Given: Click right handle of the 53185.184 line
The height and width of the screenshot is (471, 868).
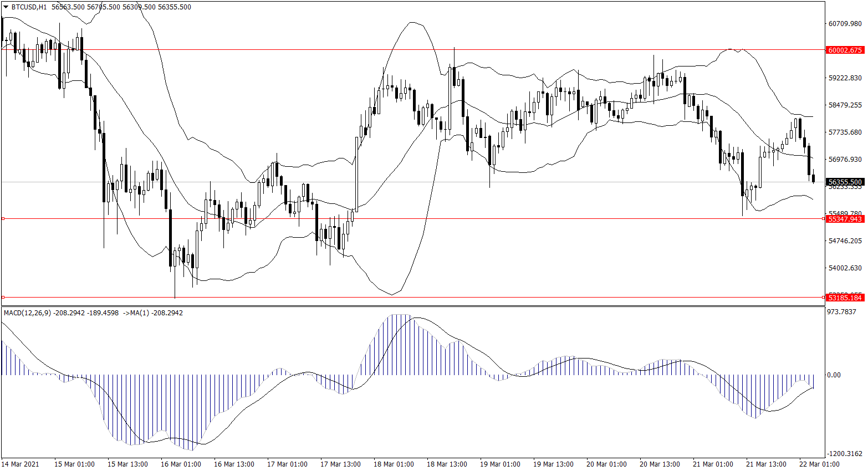Looking at the screenshot, I should (x=823, y=298).
